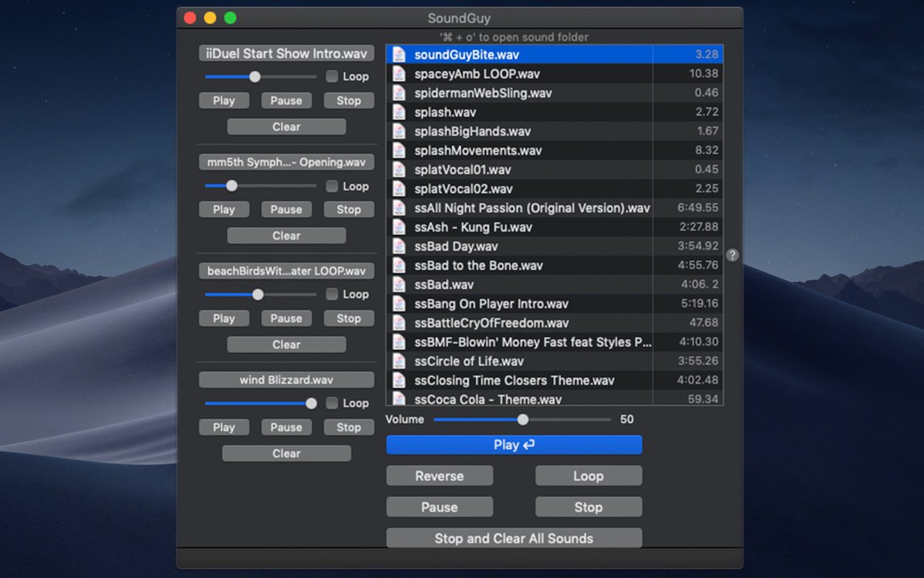924x578 pixels.
Task: Click file icon beside splatVocal02.wav
Action: (x=399, y=189)
